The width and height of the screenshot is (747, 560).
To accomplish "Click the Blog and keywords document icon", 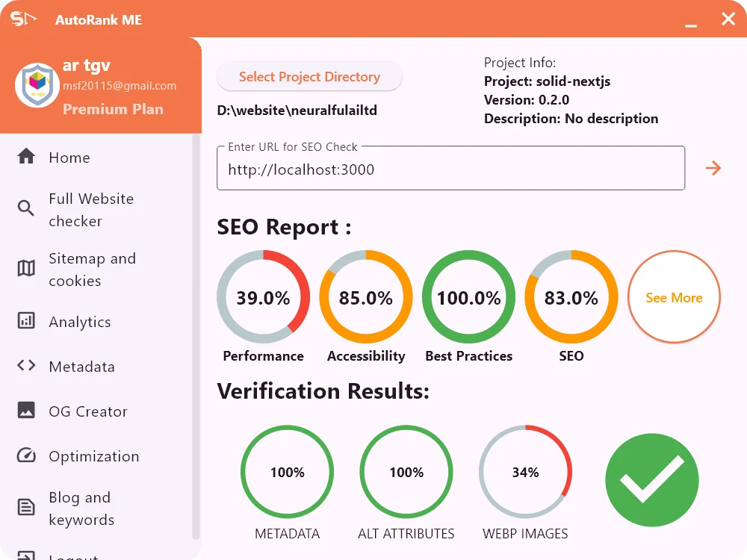I will 25,508.
